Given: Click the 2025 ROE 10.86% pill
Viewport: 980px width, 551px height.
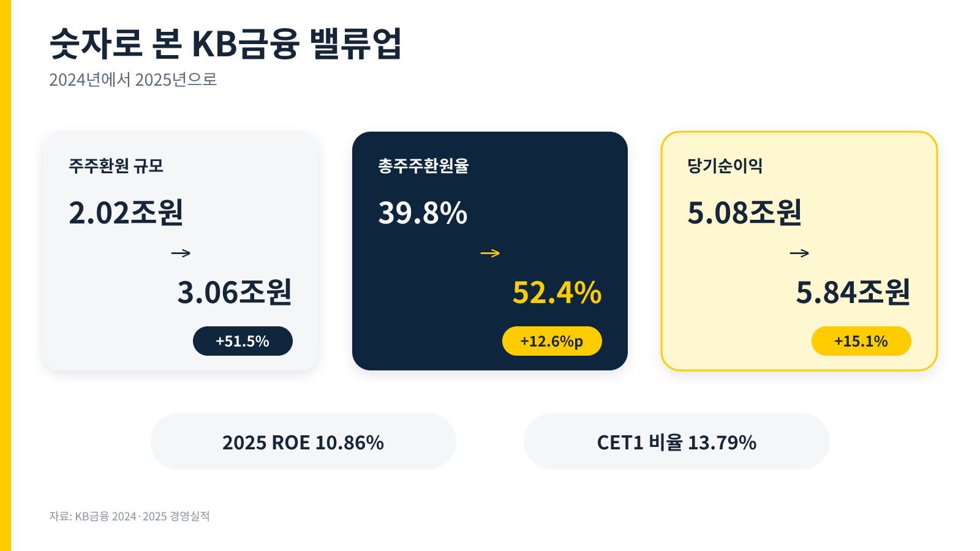Looking at the screenshot, I should coord(303,441).
